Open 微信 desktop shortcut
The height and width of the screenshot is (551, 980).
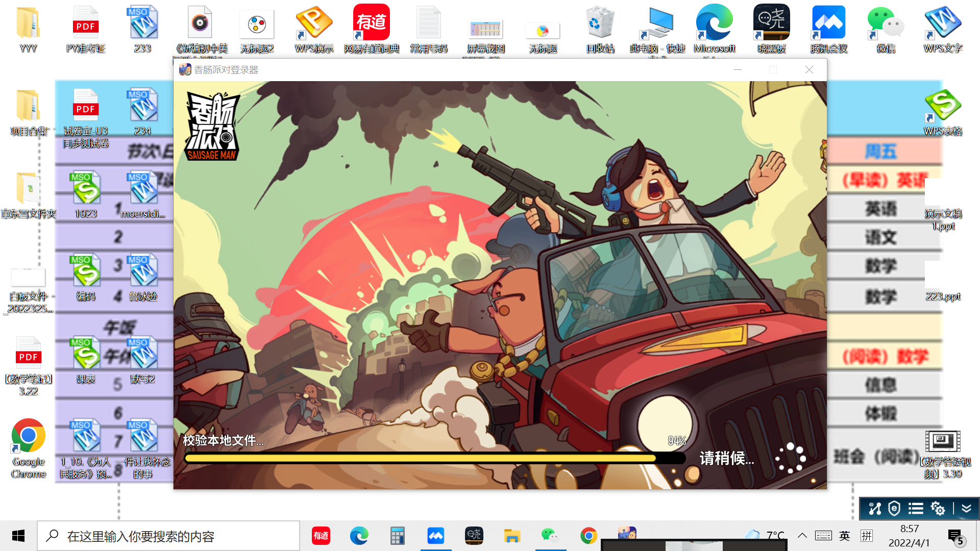tap(886, 30)
